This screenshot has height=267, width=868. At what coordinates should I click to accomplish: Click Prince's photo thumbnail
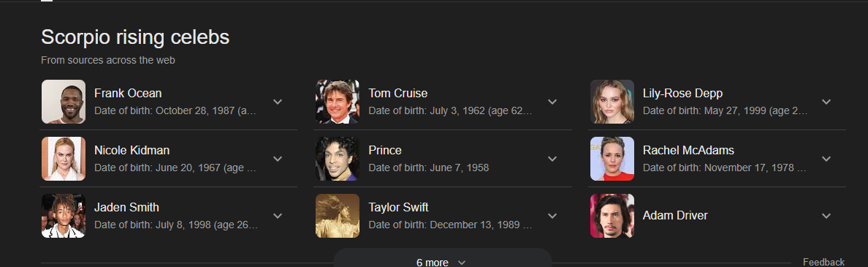(338, 159)
